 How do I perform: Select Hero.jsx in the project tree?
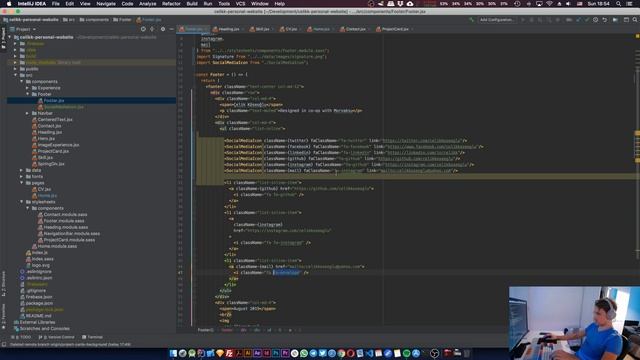(x=46, y=138)
